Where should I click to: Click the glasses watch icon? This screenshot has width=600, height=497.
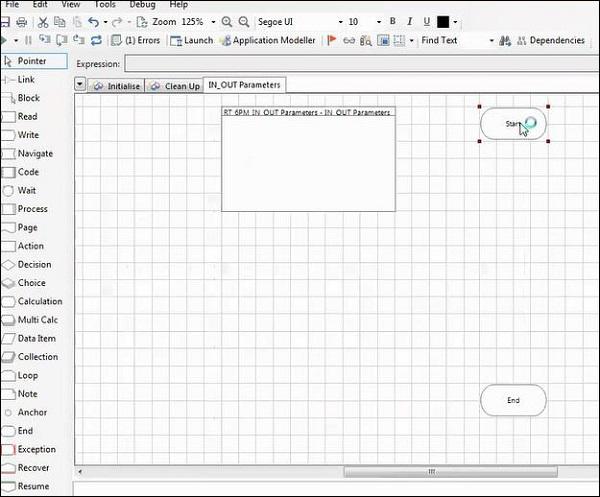349,40
